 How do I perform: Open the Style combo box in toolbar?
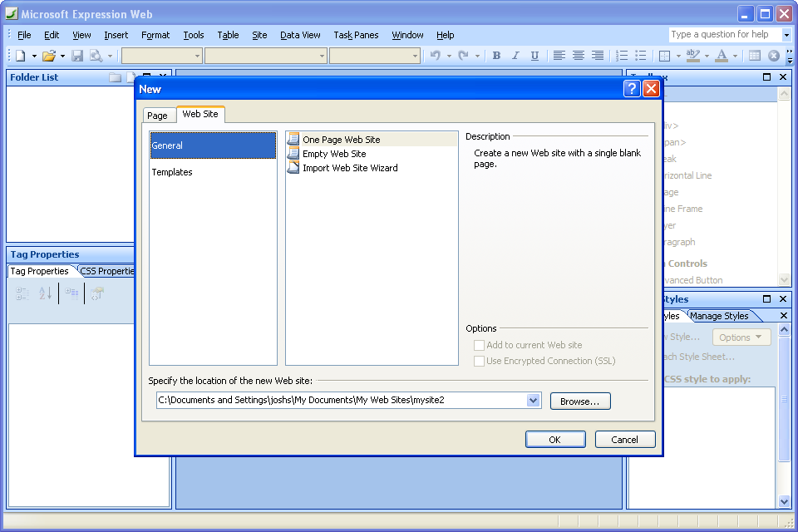click(x=162, y=56)
